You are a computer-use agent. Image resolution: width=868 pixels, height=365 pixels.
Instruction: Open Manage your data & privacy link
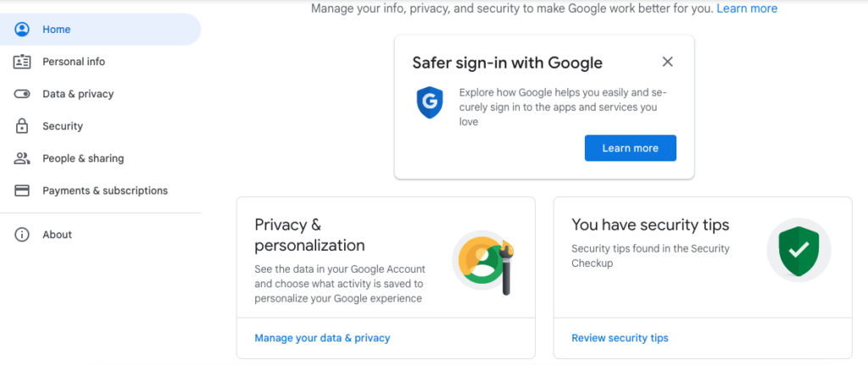(x=322, y=338)
